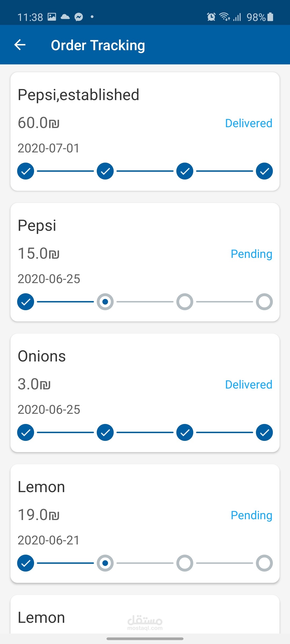This screenshot has width=290, height=644.
Task: Tap the Order Tracking page title
Action: point(98,45)
